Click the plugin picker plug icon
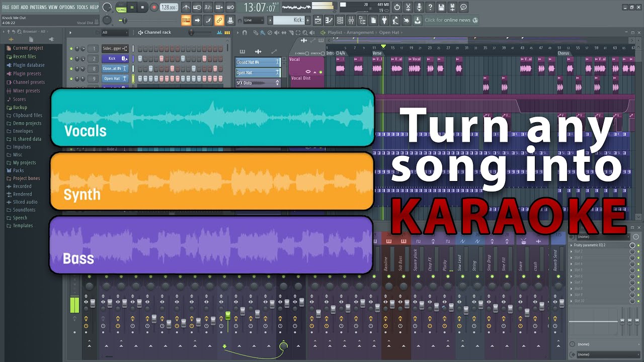644x362 pixels. (x=384, y=20)
